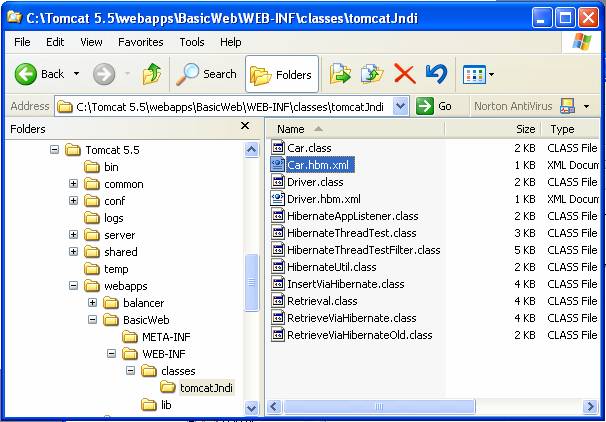Click the Move To folder icon

click(x=340, y=74)
